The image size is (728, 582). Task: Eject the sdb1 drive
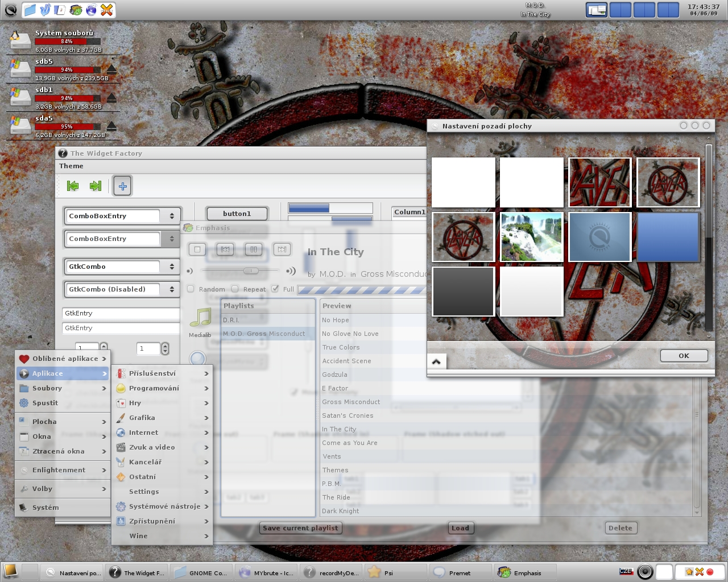click(x=112, y=98)
